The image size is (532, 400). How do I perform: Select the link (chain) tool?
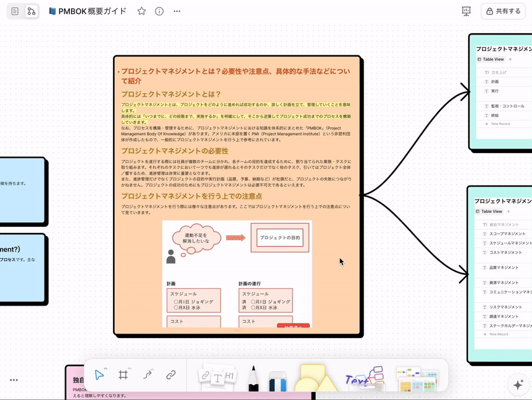point(172,375)
